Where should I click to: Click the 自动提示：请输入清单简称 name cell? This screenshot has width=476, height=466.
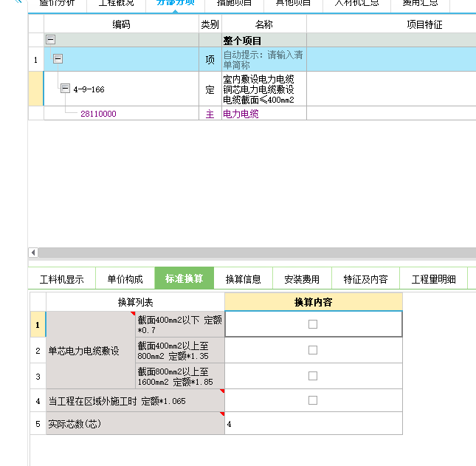pyautogui.click(x=263, y=59)
